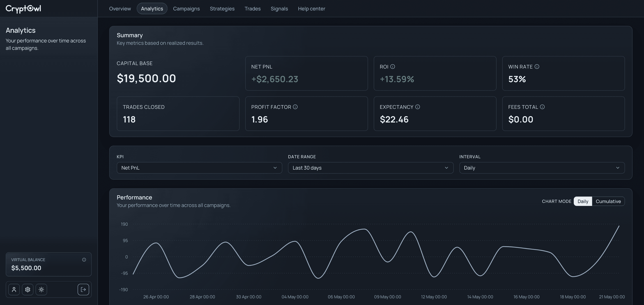The image size is (644, 305).
Task: Click the +13.59% ROI value
Action: pyautogui.click(x=397, y=79)
